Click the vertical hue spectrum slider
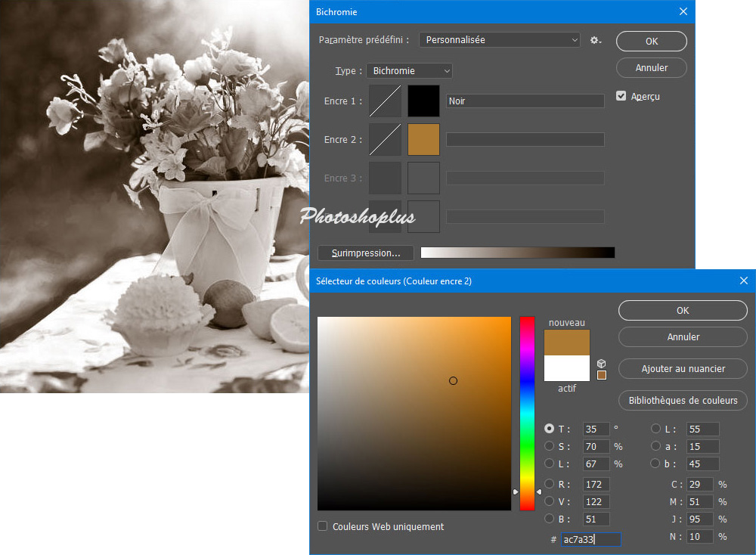The image size is (756, 555). (x=527, y=413)
